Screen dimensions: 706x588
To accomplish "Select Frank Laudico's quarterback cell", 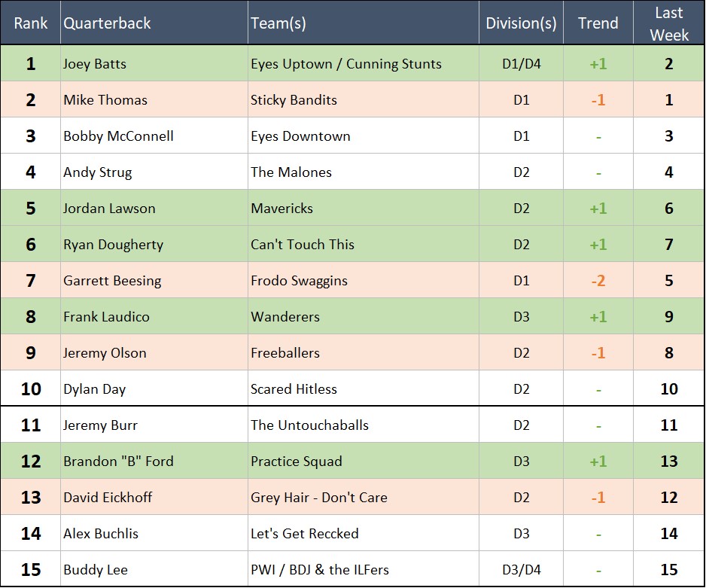I will [106, 317].
